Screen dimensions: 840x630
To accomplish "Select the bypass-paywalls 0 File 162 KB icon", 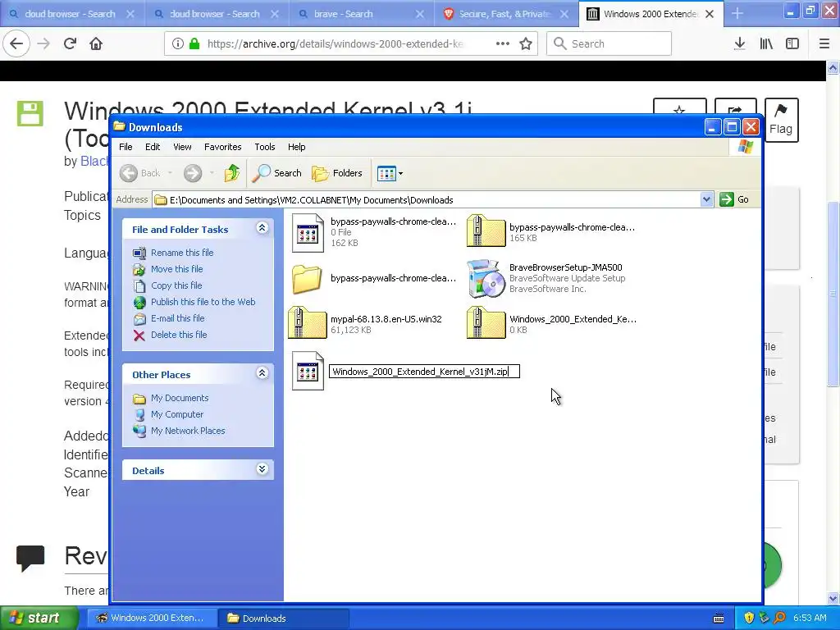I will pos(308,232).
